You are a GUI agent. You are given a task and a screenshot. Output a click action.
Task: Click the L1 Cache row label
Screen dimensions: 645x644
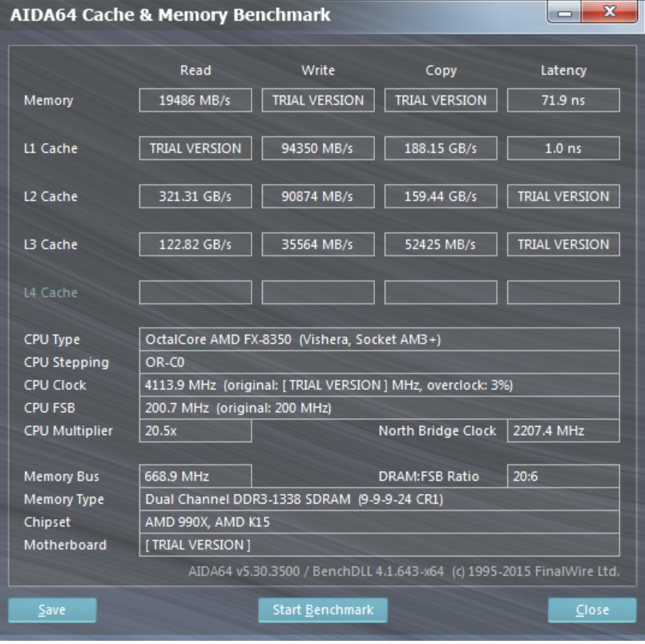(x=50, y=148)
